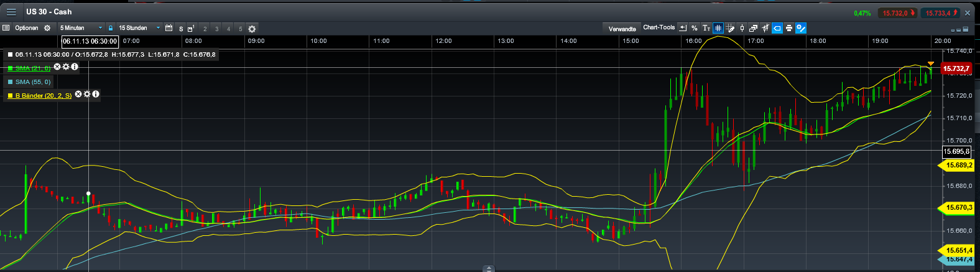Click the buy price 15.733,4 button
Image resolution: width=980 pixels, height=272 pixels.
click(x=941, y=12)
